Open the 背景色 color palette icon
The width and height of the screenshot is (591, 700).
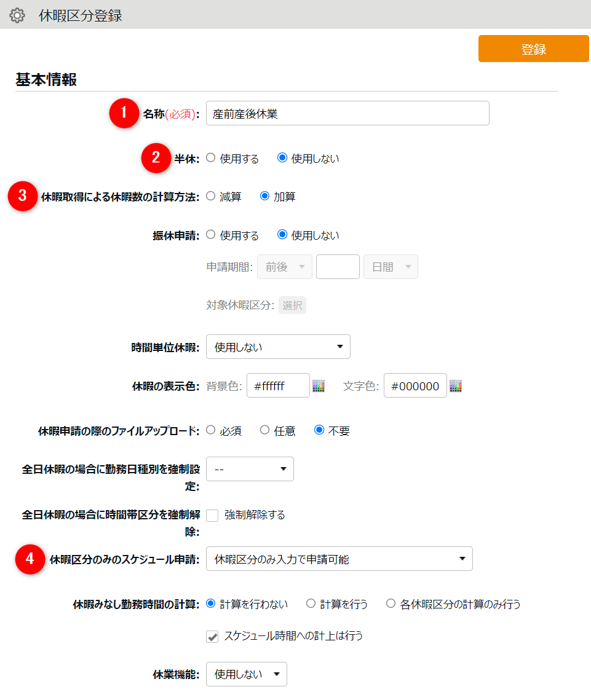(318, 386)
